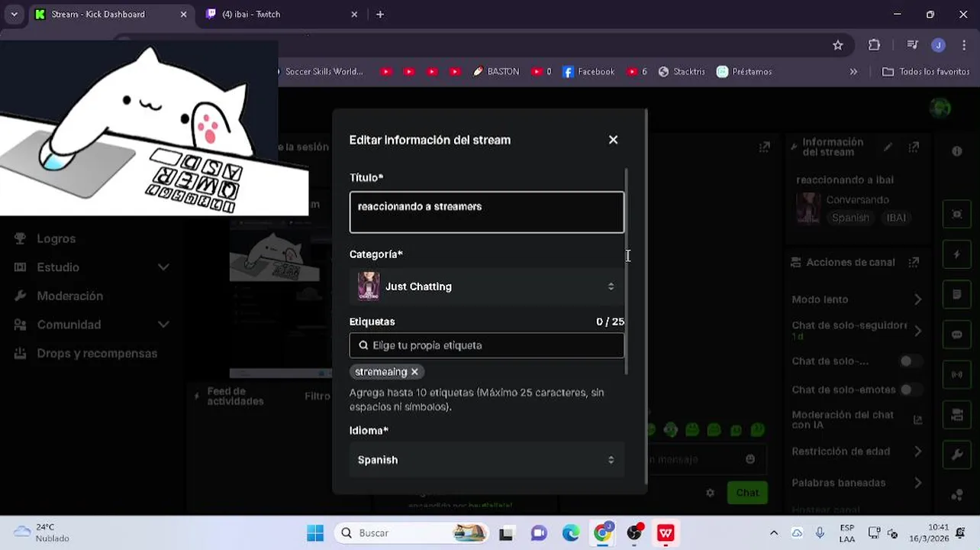
Task: Click the taskbar Buscar search box
Action: tap(412, 533)
